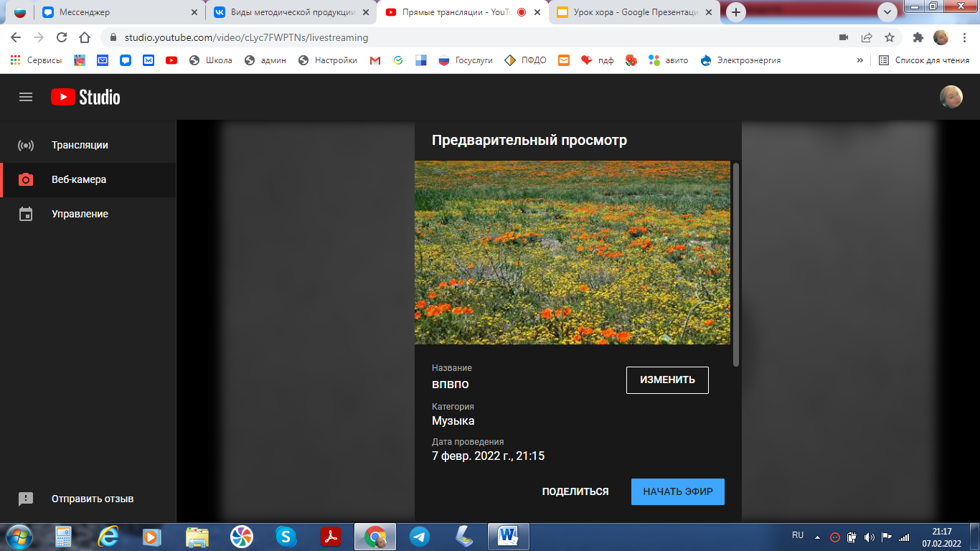Expand hidden bookmarks with double chevron

pyautogui.click(x=860, y=60)
